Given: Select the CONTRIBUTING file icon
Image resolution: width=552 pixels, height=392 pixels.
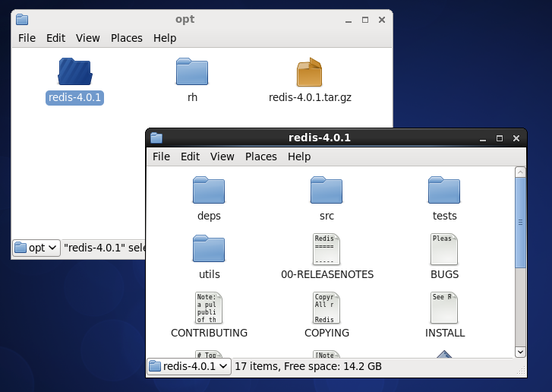Looking at the screenshot, I should tap(209, 308).
